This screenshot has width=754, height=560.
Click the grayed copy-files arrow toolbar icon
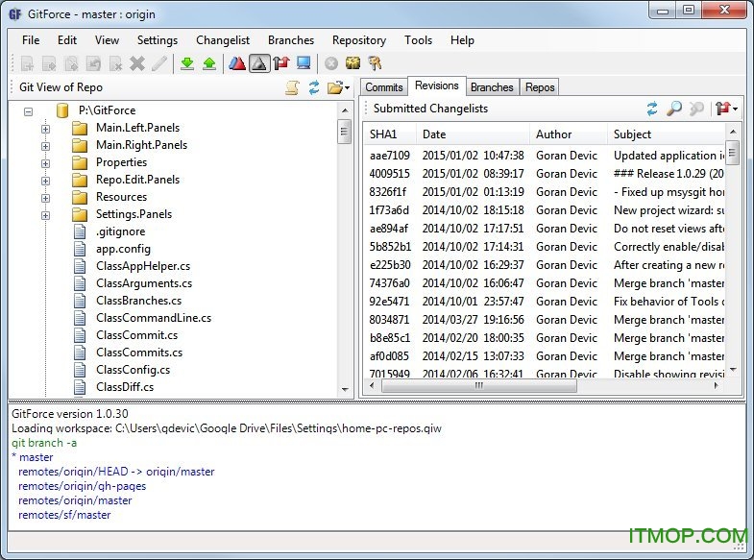[72, 63]
